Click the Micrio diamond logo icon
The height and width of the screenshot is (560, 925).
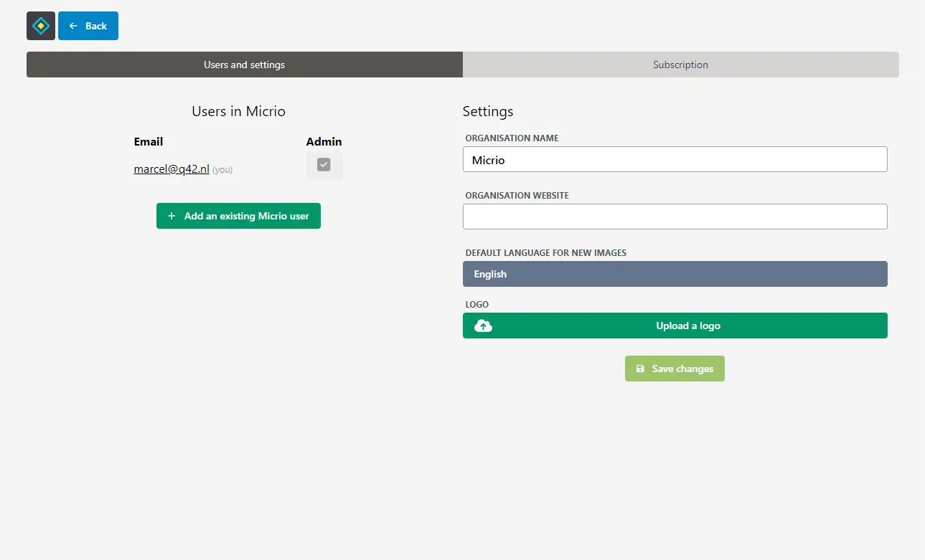click(40, 25)
